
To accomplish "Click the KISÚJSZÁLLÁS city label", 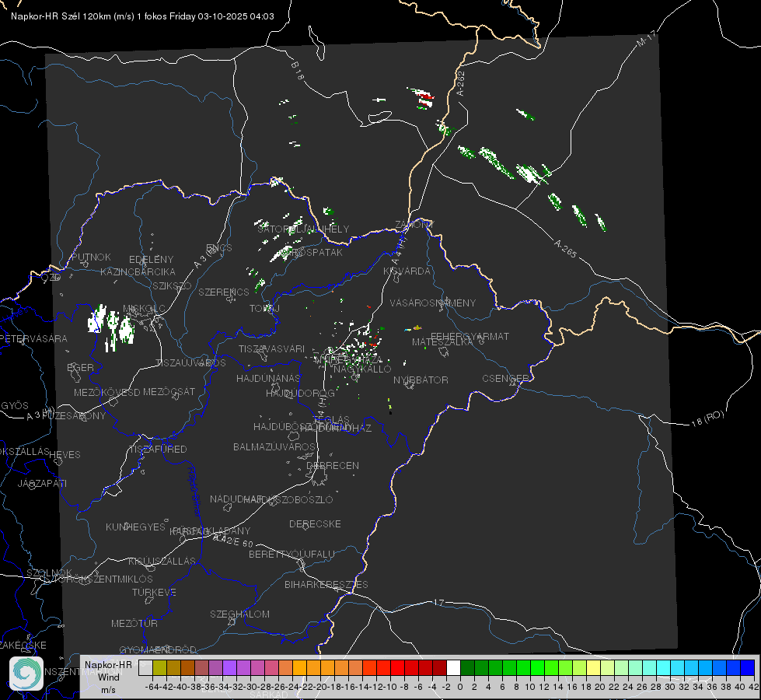I will click(162, 561).
